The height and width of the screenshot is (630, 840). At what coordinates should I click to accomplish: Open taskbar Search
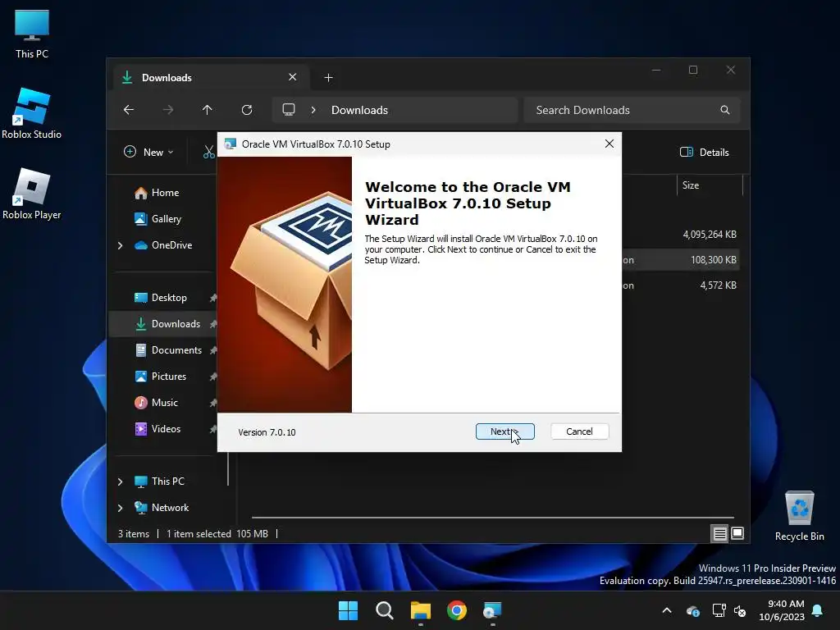pos(384,610)
